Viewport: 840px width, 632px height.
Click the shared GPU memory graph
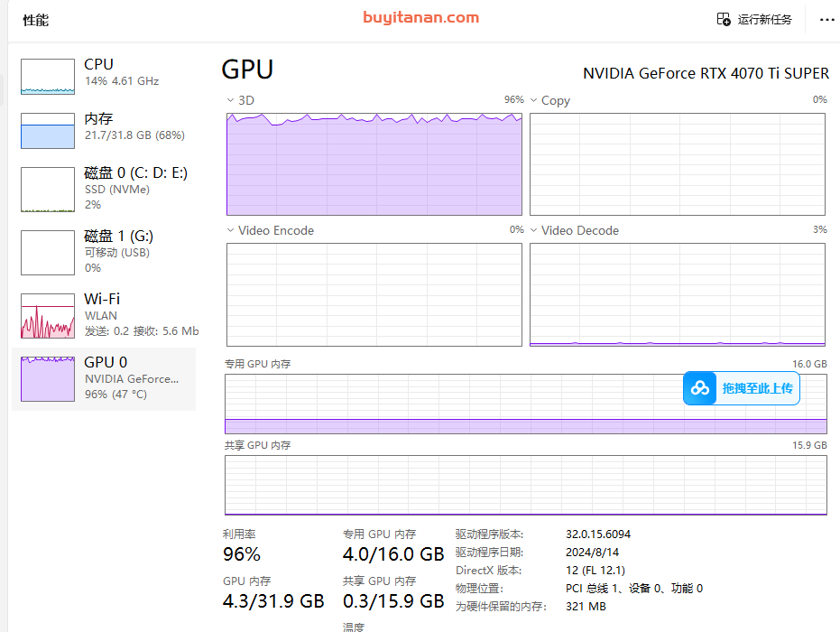[525, 485]
